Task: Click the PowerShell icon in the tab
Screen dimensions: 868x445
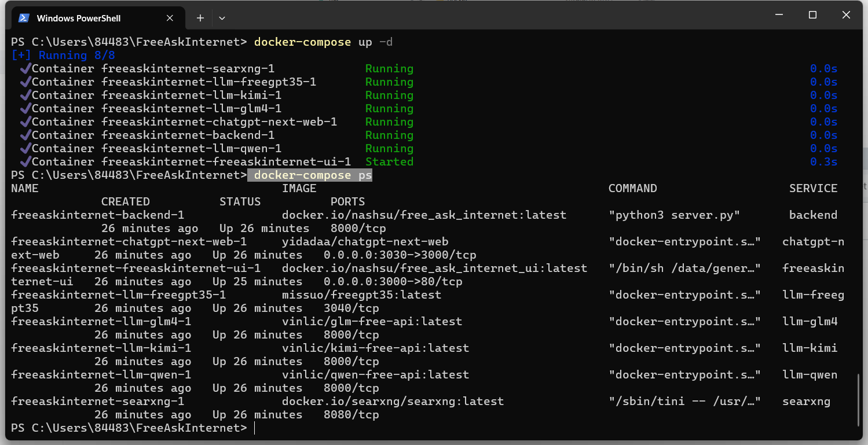Action: click(x=24, y=18)
